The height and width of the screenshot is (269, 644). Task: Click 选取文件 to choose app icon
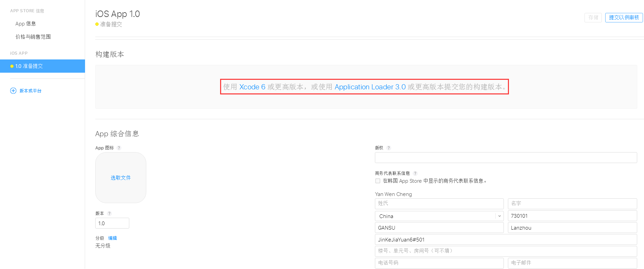(x=121, y=178)
